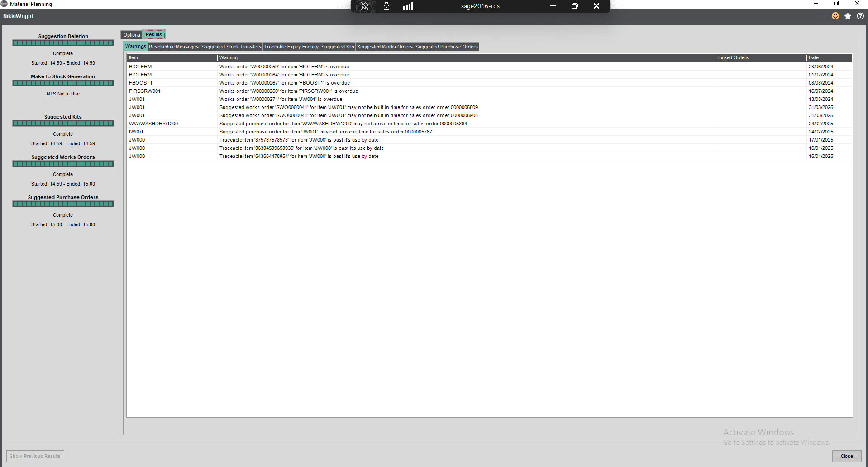Click the favourites star icon
Image resolution: width=868 pixels, height=467 pixels.
[x=848, y=16]
